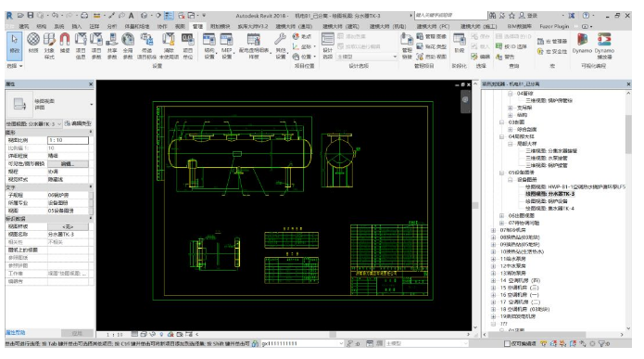Switch to the Fuzor Plugin ribbon tab
Image resolution: width=644 pixels, height=359 pixels.
(554, 26)
